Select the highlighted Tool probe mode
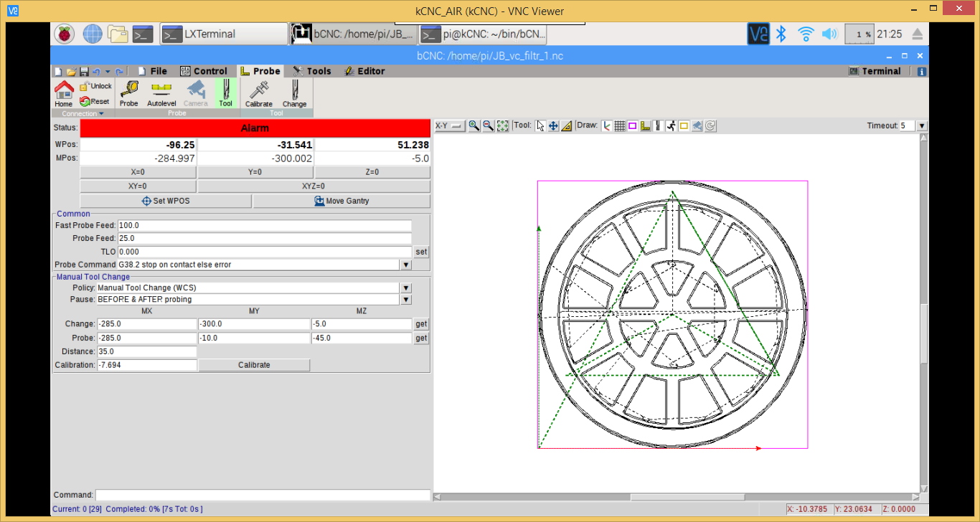This screenshot has width=980, height=522. [x=226, y=94]
